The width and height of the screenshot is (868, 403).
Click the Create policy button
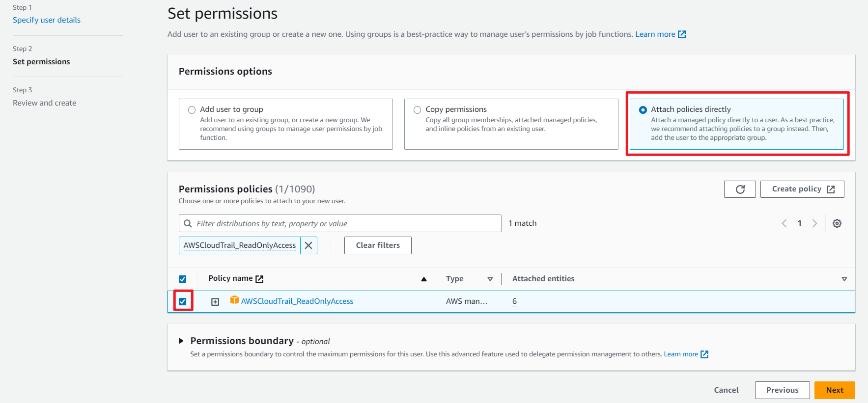[802, 189]
